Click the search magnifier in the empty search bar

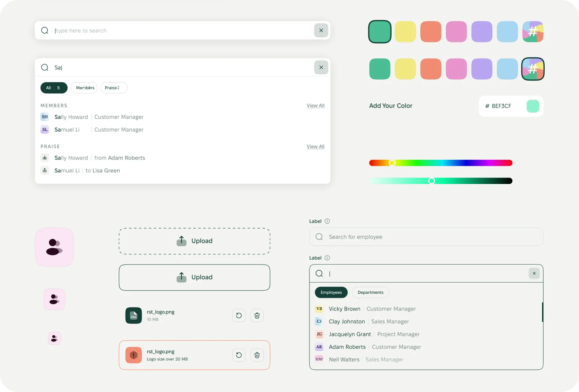tap(44, 31)
